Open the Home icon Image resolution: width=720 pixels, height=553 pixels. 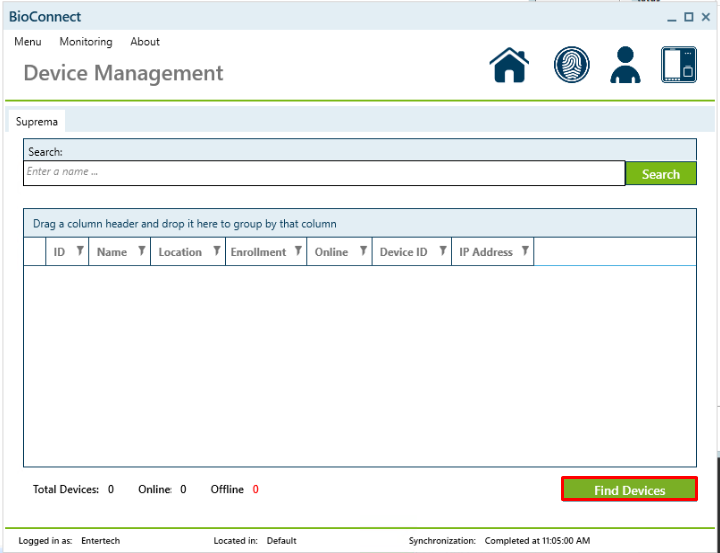click(x=509, y=66)
